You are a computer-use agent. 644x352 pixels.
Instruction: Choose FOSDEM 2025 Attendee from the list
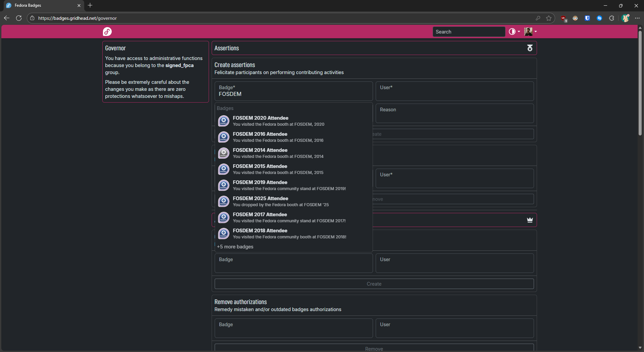[x=260, y=201]
